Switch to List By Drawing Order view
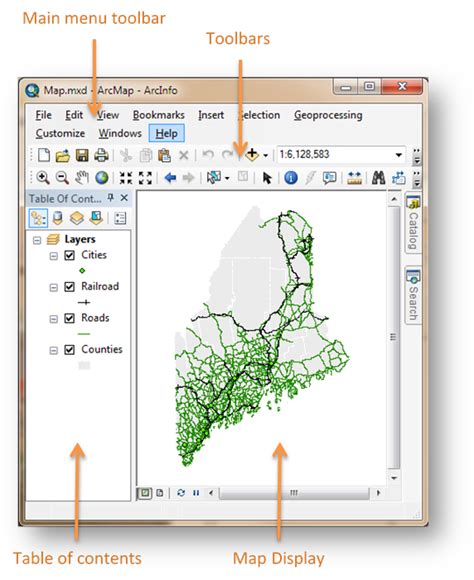The height and width of the screenshot is (580, 474). (38, 218)
